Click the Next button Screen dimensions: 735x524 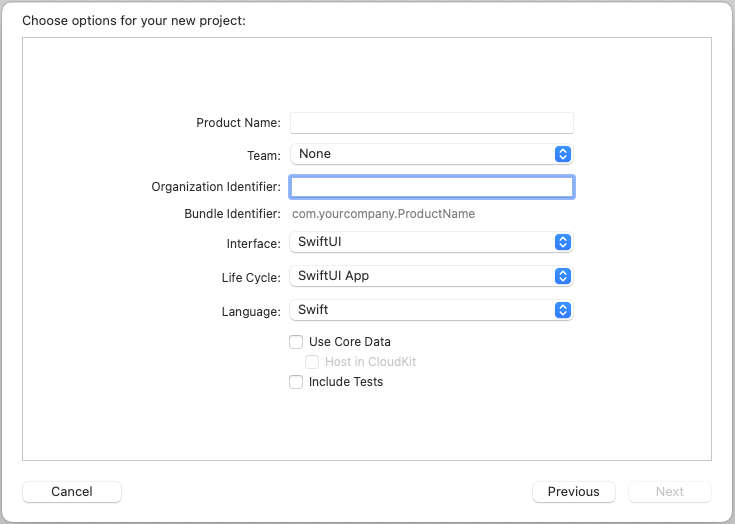[670, 492]
